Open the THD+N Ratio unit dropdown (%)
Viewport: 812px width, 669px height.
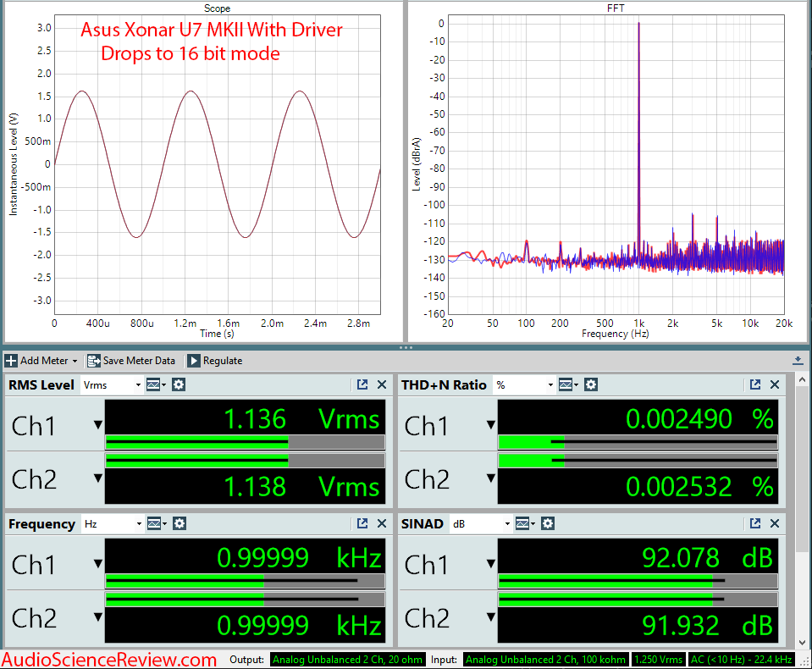coord(524,384)
